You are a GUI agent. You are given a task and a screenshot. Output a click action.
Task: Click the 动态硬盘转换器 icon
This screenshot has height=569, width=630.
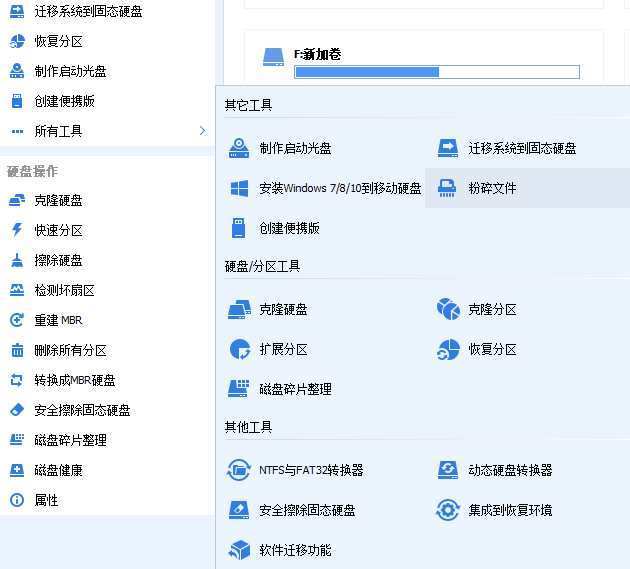[x=448, y=469]
